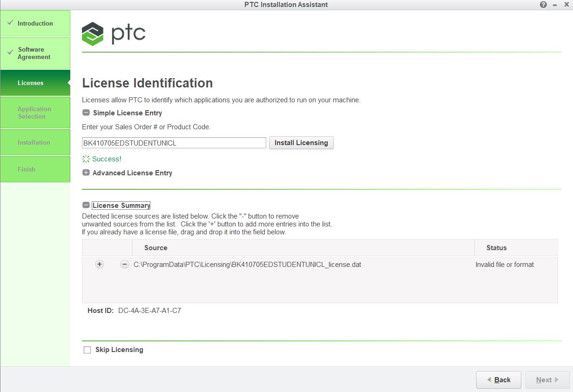Click the checkmark icon beside Introduction
573x392 pixels.
[10, 23]
